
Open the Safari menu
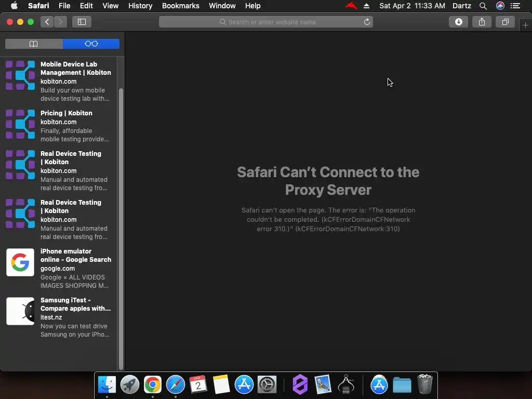pyautogui.click(x=38, y=6)
